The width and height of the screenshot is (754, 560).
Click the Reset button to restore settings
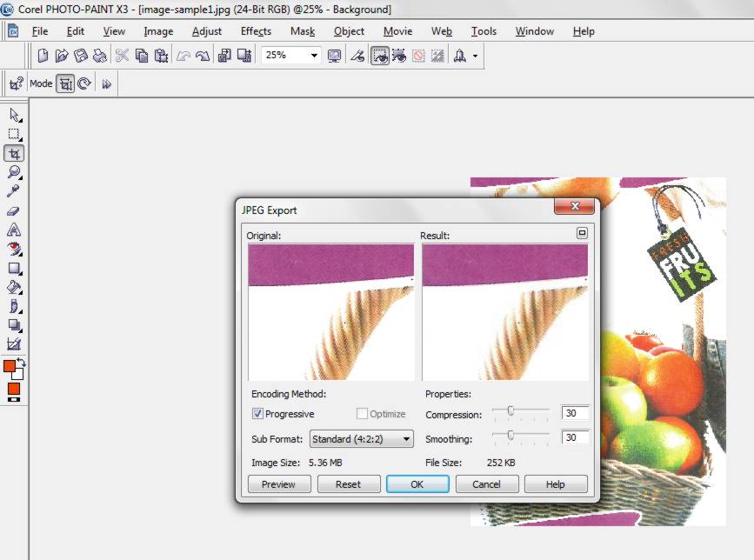point(349,484)
